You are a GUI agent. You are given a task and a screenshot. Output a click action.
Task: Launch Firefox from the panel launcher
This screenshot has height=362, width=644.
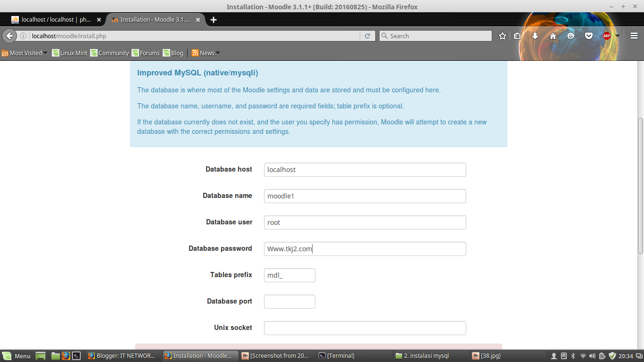tap(66, 356)
